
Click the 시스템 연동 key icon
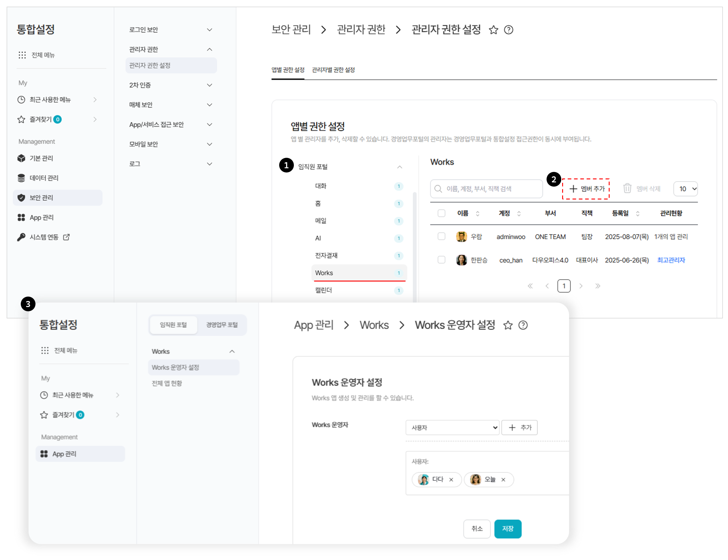click(21, 237)
